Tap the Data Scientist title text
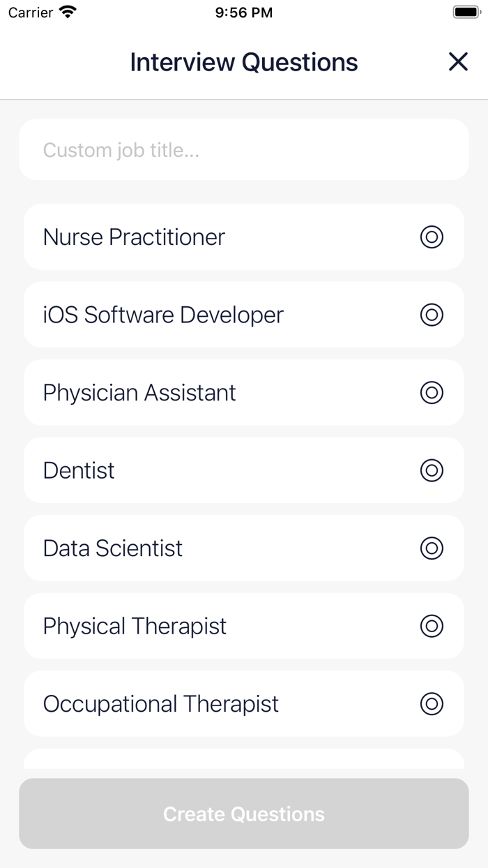This screenshot has width=488, height=868. coord(113,548)
